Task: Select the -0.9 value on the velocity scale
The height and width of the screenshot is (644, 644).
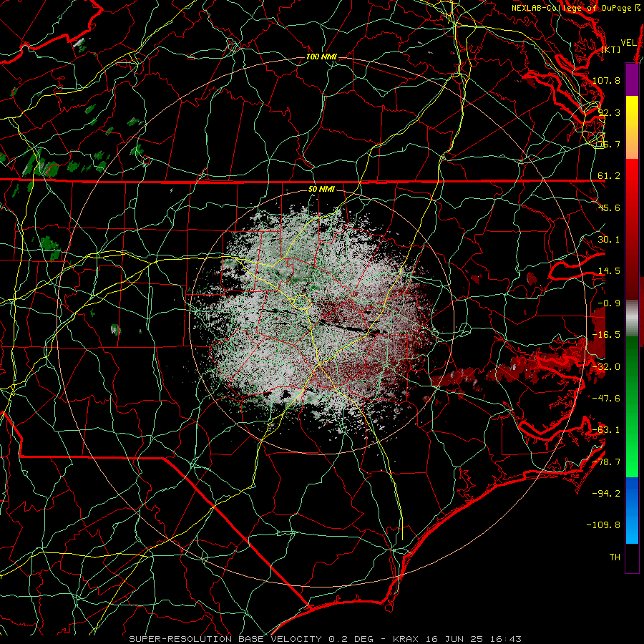Action: (609, 303)
